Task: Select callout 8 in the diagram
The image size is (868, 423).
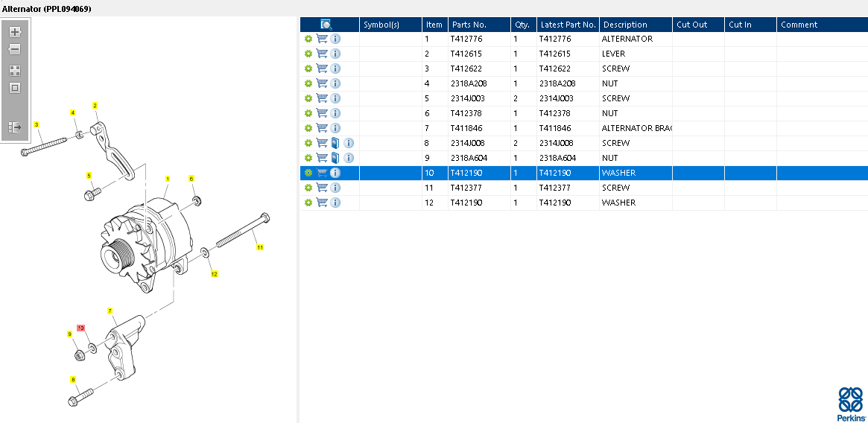Action: pyautogui.click(x=73, y=379)
